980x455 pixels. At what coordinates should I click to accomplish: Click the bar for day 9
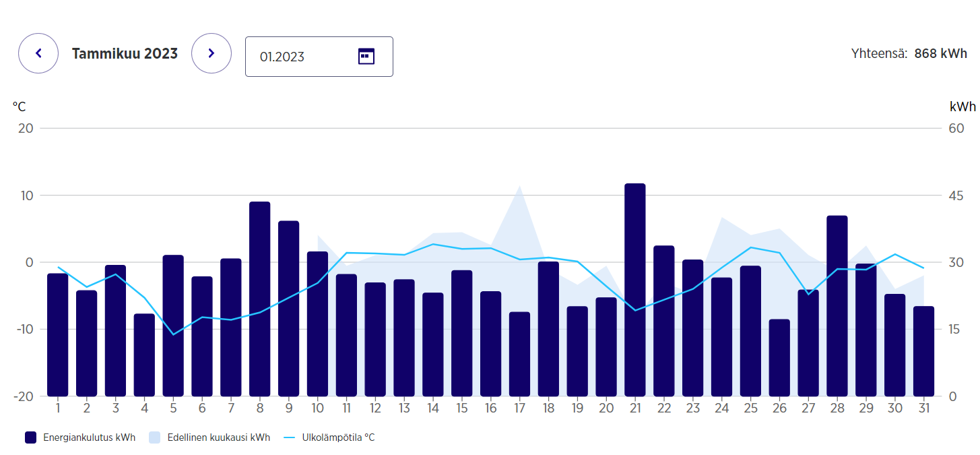coord(288,309)
